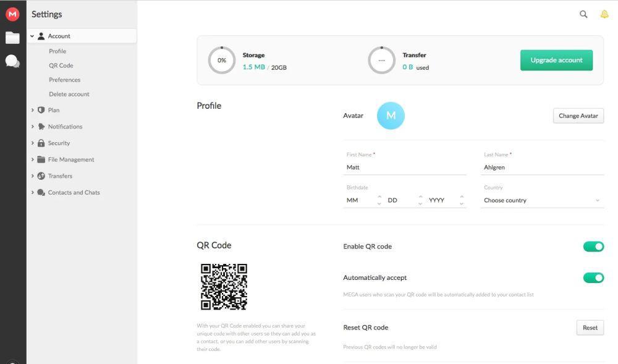
Task: Click the transfer usage ring
Action: click(381, 61)
